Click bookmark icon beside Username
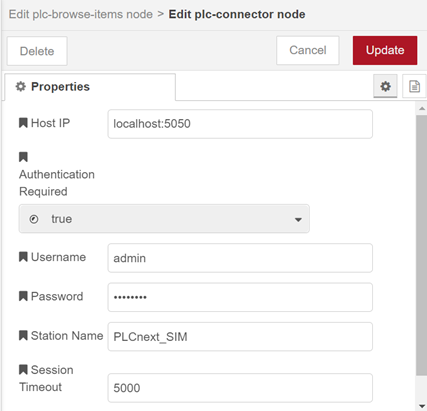427x411 pixels. click(23, 257)
